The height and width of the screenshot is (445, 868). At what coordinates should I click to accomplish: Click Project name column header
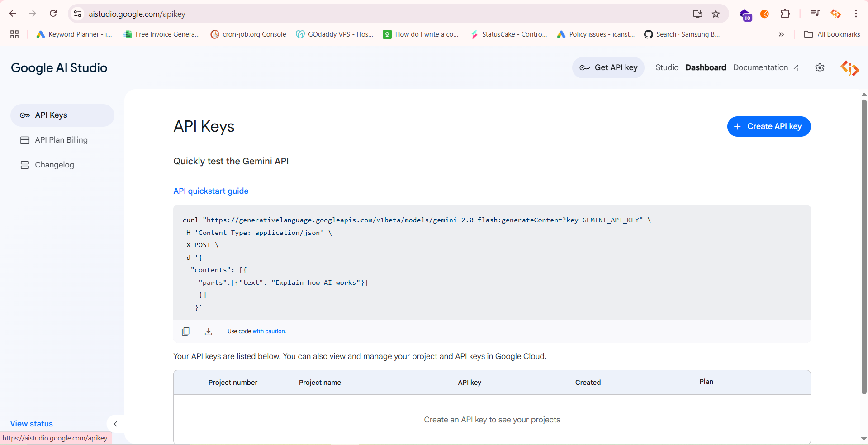click(x=320, y=383)
